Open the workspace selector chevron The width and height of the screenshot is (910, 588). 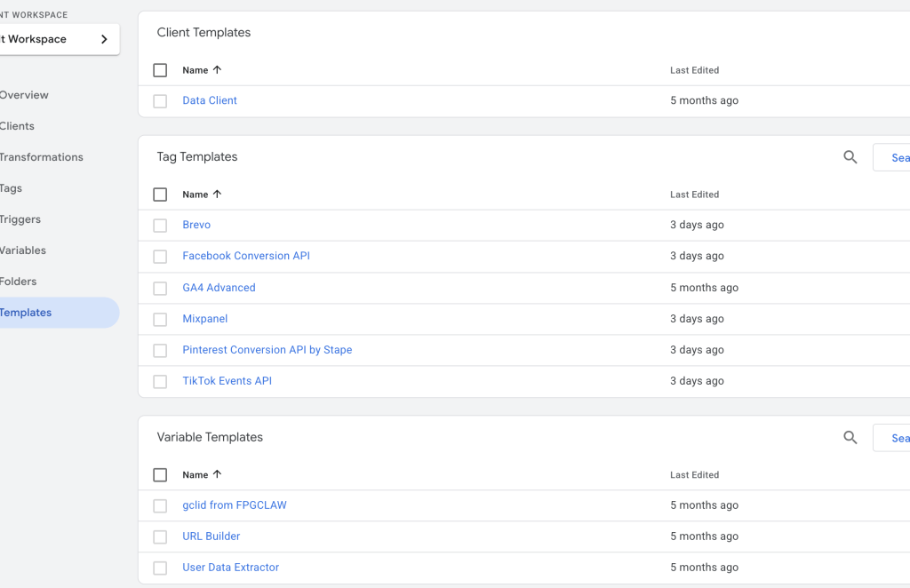[x=105, y=39]
